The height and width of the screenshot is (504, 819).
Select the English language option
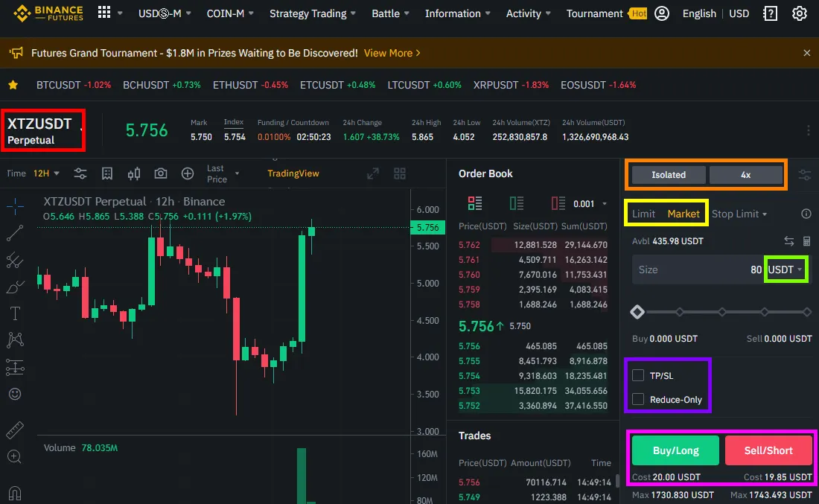point(699,13)
